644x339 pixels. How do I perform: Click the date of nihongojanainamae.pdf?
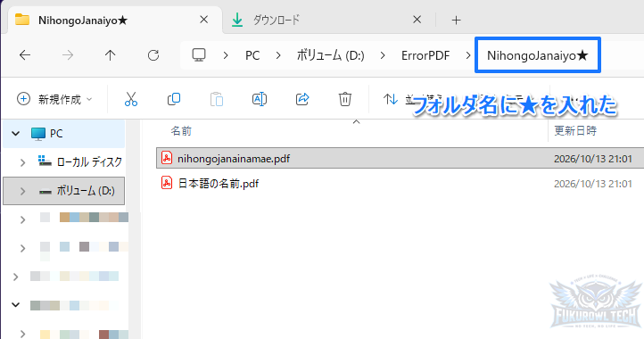click(x=592, y=159)
